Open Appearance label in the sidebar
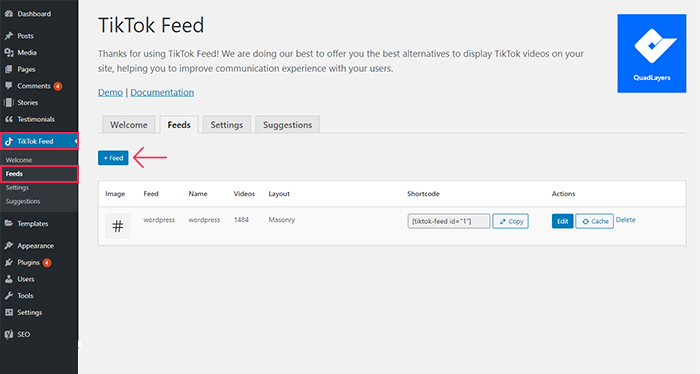This screenshot has height=374, width=700. coord(35,246)
